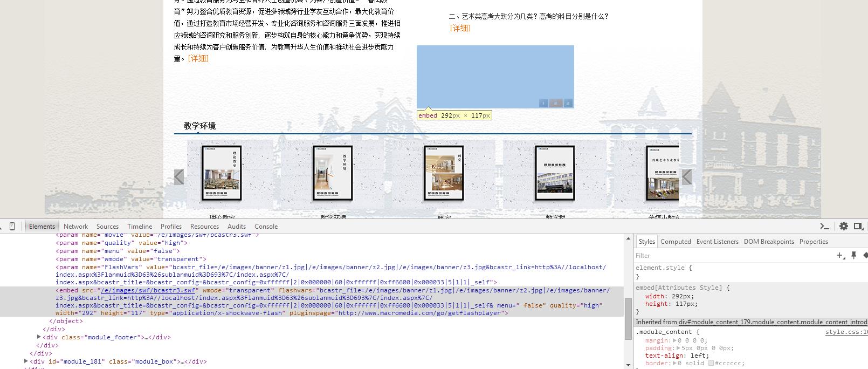Toggle element state pin icon
The width and height of the screenshot is (868, 369).
tap(853, 255)
